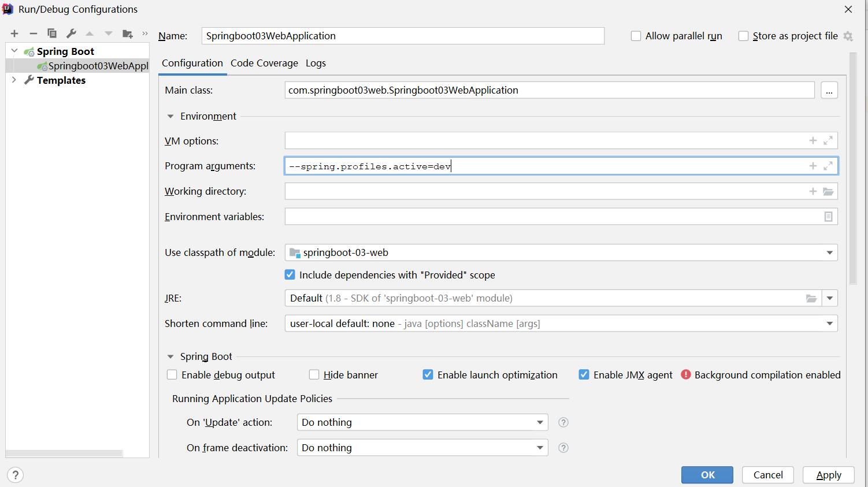The image size is (868, 487).
Task: Click the IntelliJ logo in title bar
Action: [8, 9]
